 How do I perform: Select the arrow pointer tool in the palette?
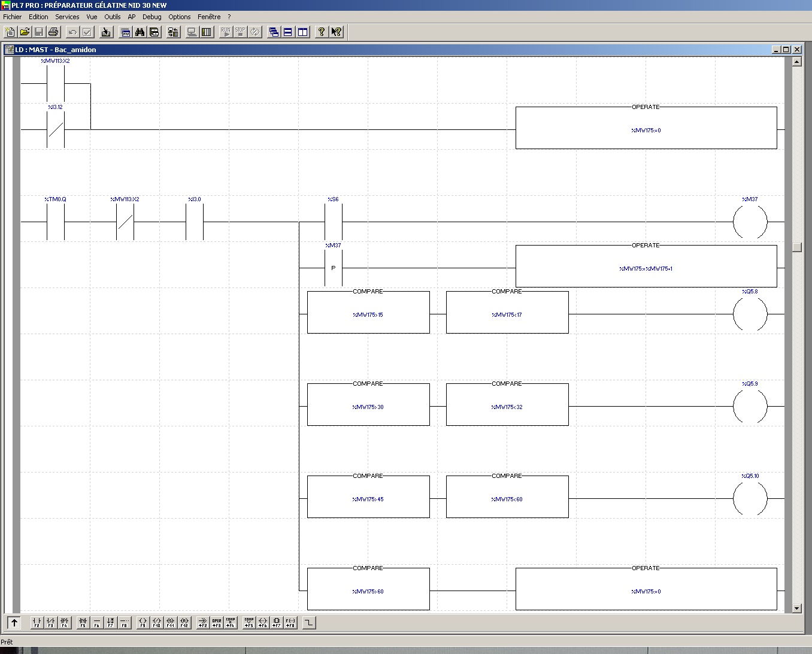click(14, 623)
